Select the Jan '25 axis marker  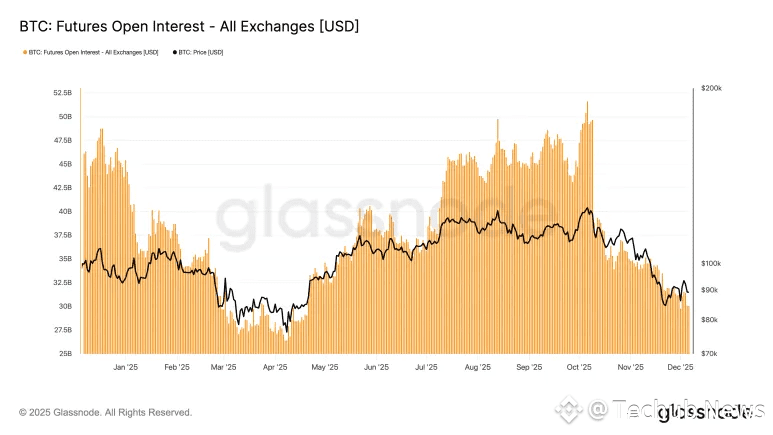pyautogui.click(x=125, y=367)
